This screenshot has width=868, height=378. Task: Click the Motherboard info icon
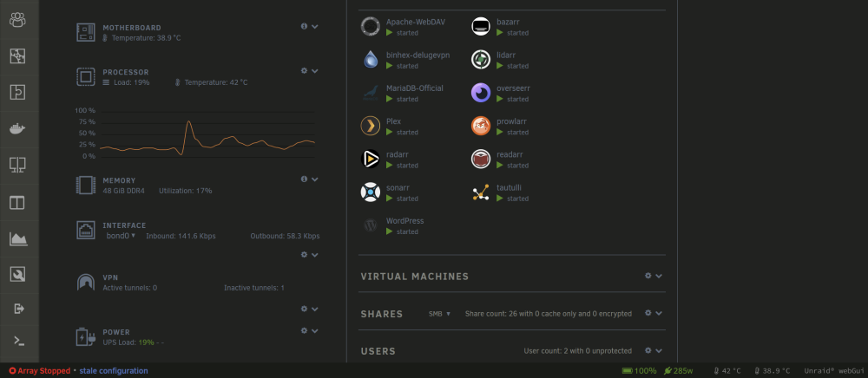click(304, 26)
